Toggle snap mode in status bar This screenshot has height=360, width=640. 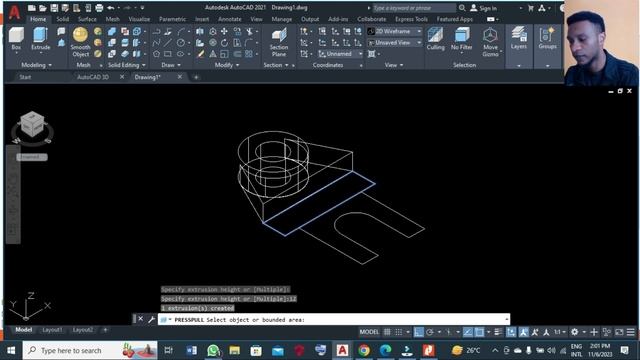click(x=399, y=332)
